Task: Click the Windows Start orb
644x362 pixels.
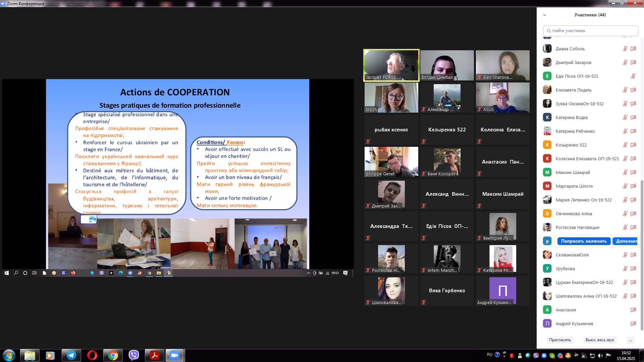Action: click(9, 355)
